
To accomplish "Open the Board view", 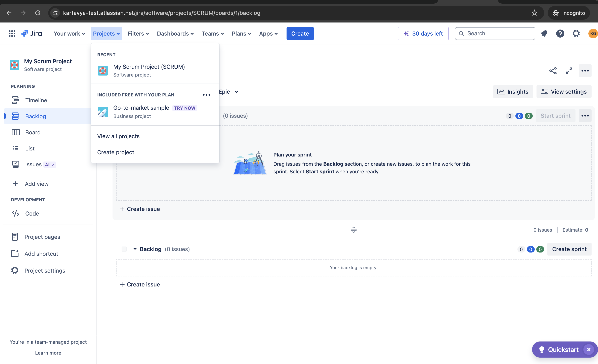I will click(33, 132).
